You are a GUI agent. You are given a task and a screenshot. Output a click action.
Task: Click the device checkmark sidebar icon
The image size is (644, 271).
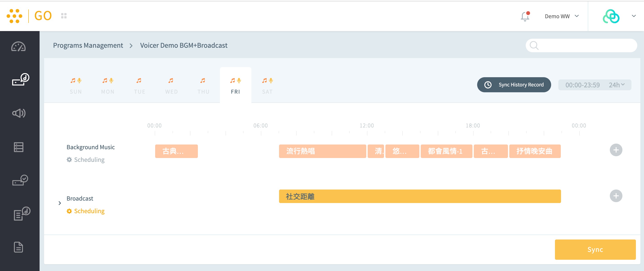pyautogui.click(x=20, y=180)
